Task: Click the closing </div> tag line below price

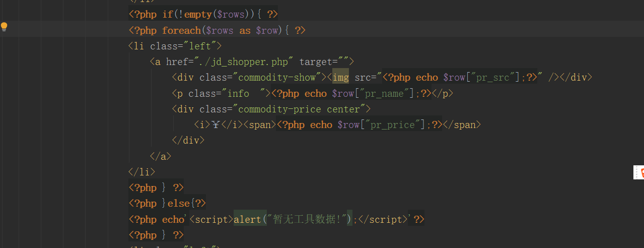Action: click(188, 140)
